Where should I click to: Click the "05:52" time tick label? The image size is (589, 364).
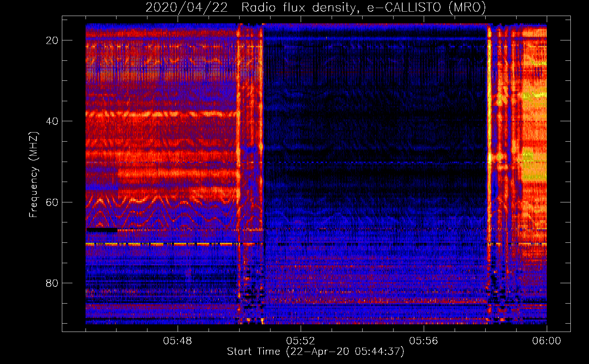(301, 341)
